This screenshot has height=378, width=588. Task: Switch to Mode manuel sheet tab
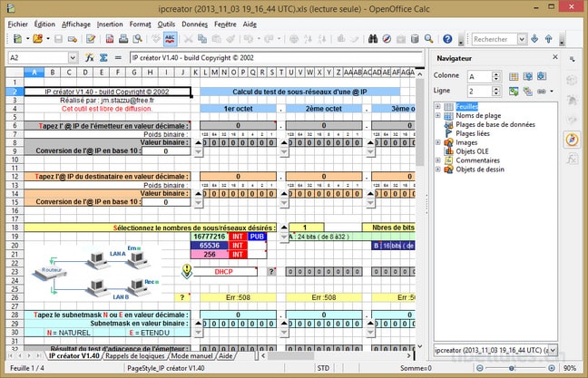pos(191,356)
